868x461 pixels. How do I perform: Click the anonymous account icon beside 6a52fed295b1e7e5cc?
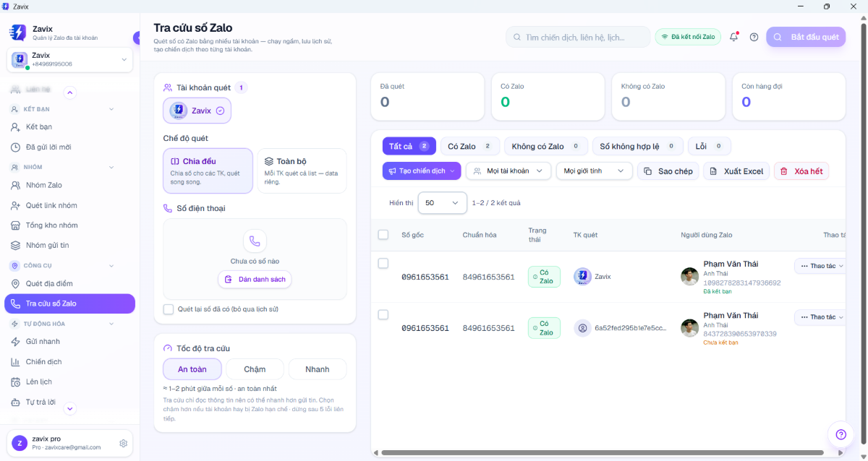coord(582,328)
